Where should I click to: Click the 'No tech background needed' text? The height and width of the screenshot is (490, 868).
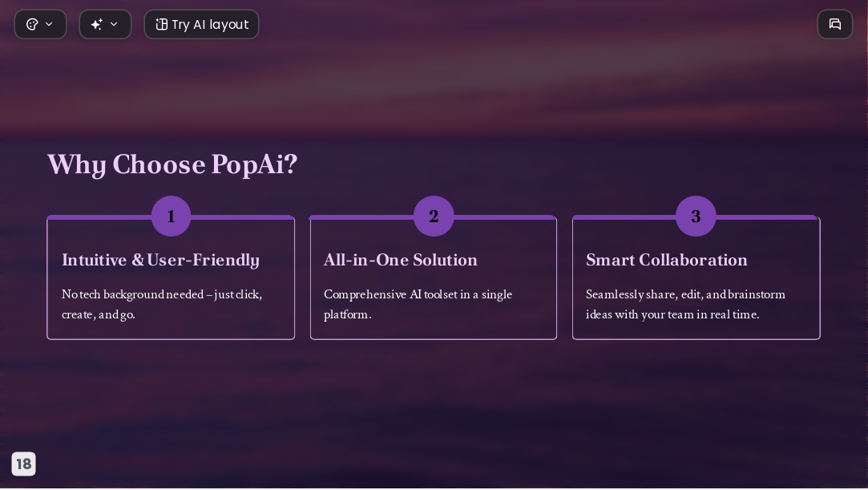[x=162, y=304]
